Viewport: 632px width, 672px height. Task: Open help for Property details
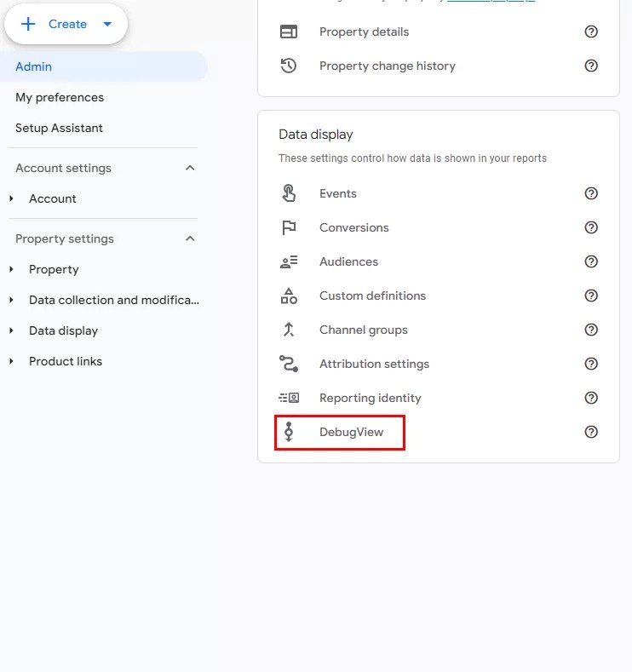click(591, 32)
